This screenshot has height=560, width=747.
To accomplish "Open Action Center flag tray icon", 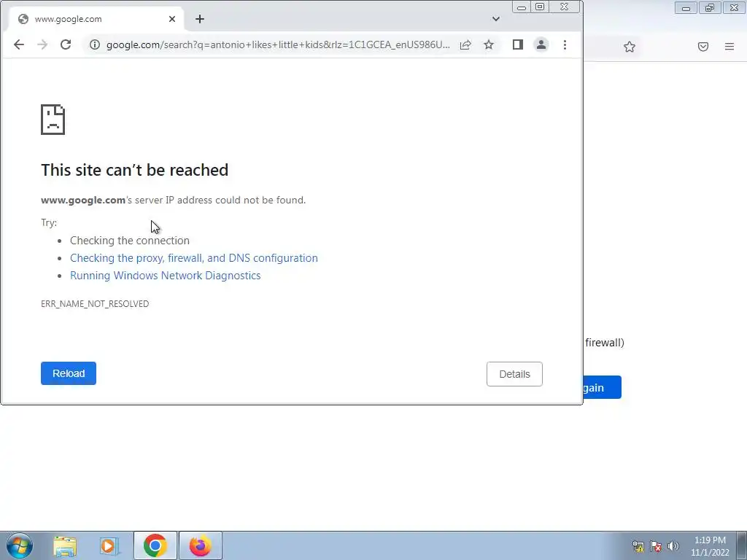I will pyautogui.click(x=656, y=546).
